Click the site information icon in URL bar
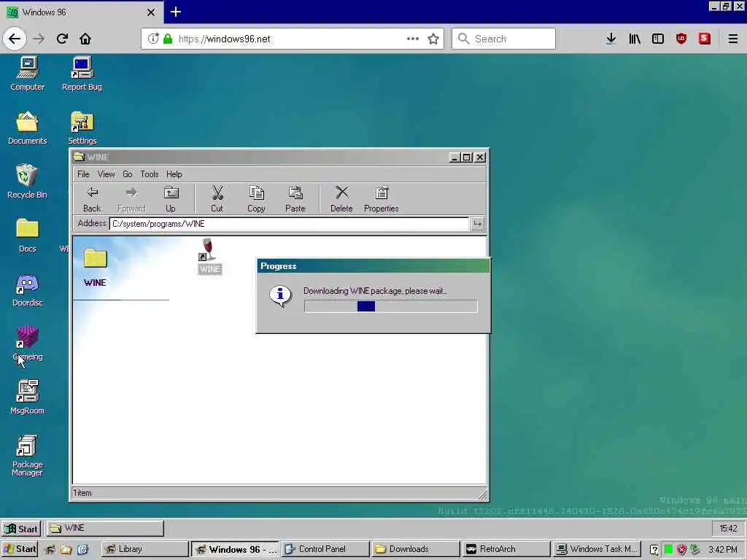 [x=153, y=39]
